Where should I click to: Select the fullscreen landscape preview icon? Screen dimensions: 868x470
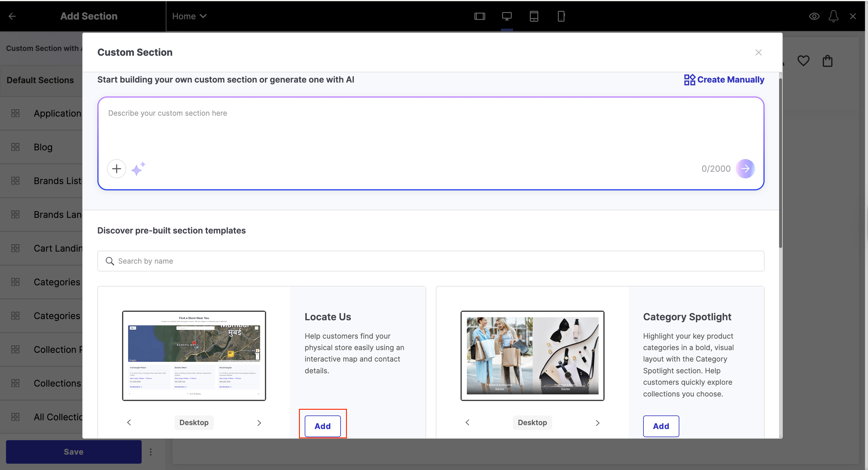point(480,16)
